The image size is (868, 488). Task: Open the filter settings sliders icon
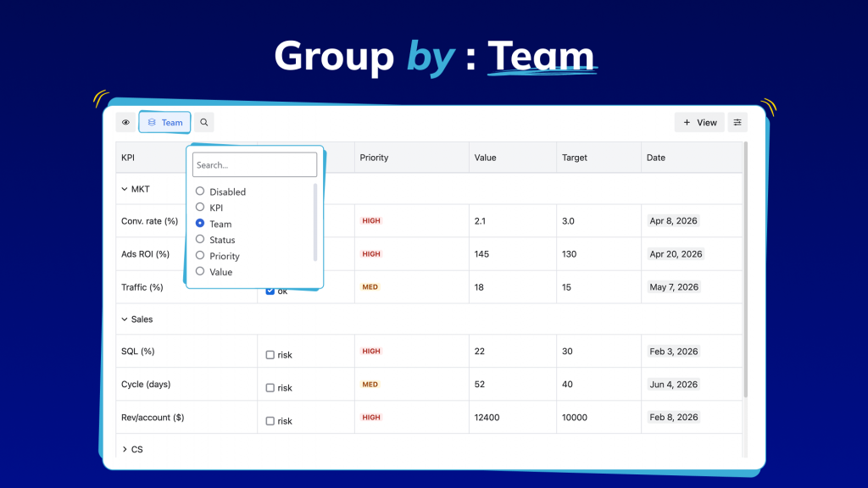pyautogui.click(x=737, y=123)
